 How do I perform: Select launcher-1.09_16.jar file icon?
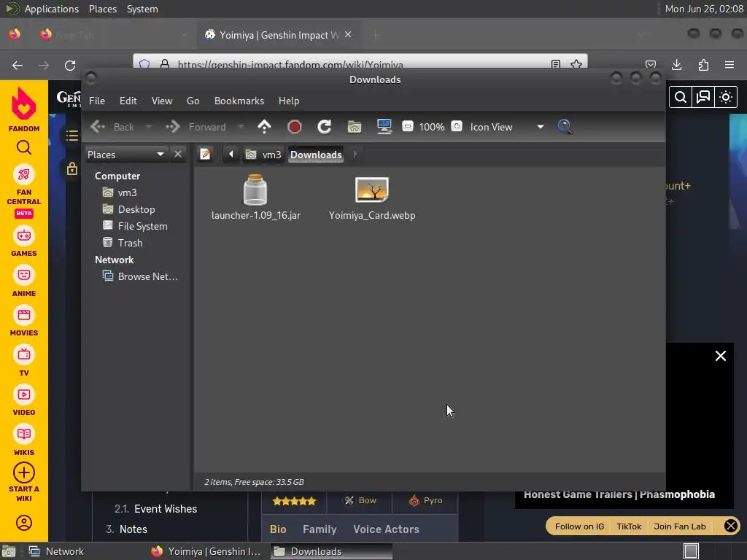pos(255,190)
